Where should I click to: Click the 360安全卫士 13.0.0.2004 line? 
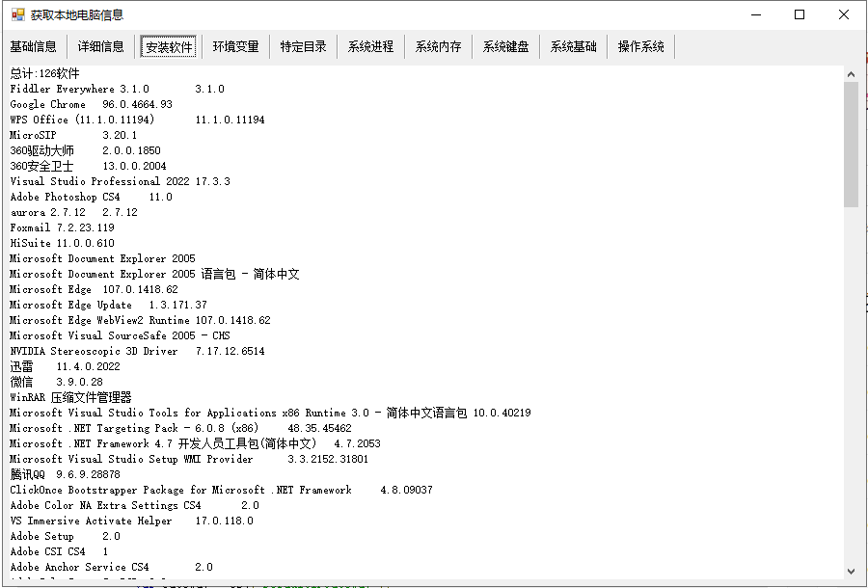tap(88, 167)
